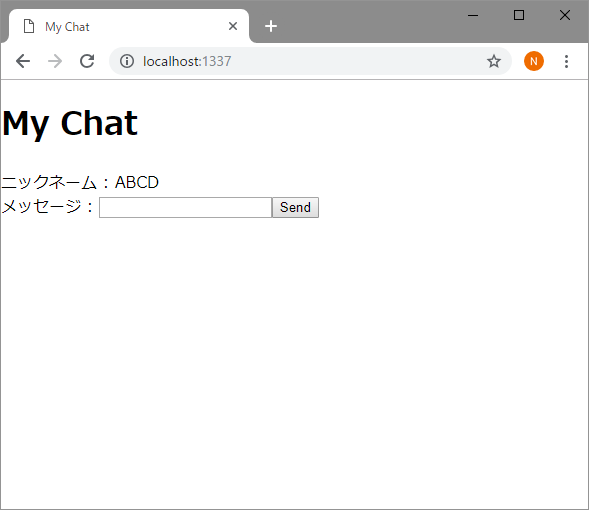Open Chrome's three-dot menu
Screen dimensions: 589x510
coord(566,61)
